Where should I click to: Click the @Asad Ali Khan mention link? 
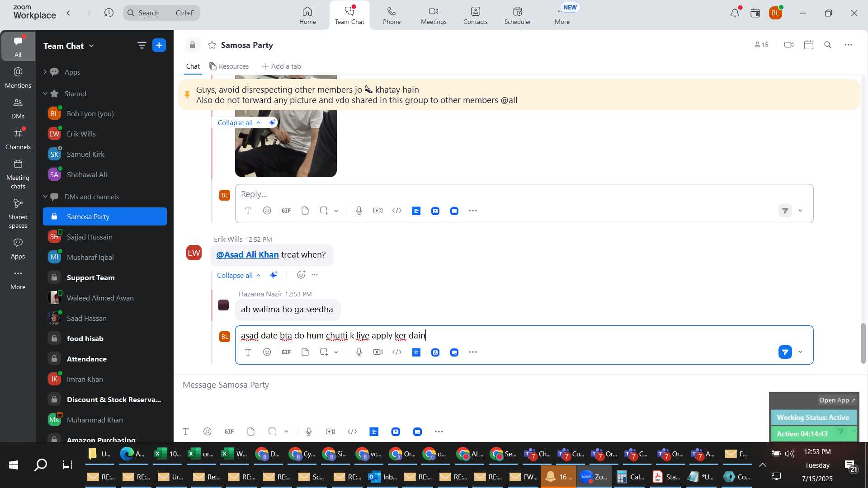[x=247, y=255]
